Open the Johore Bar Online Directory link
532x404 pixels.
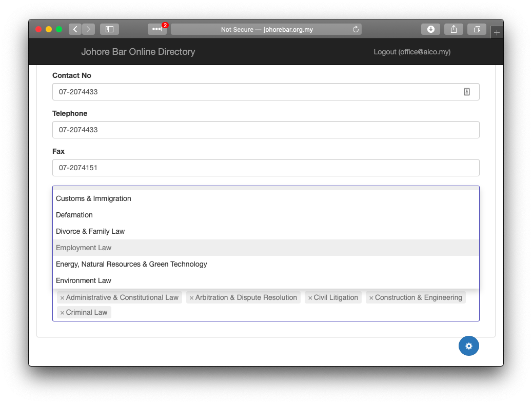(138, 52)
